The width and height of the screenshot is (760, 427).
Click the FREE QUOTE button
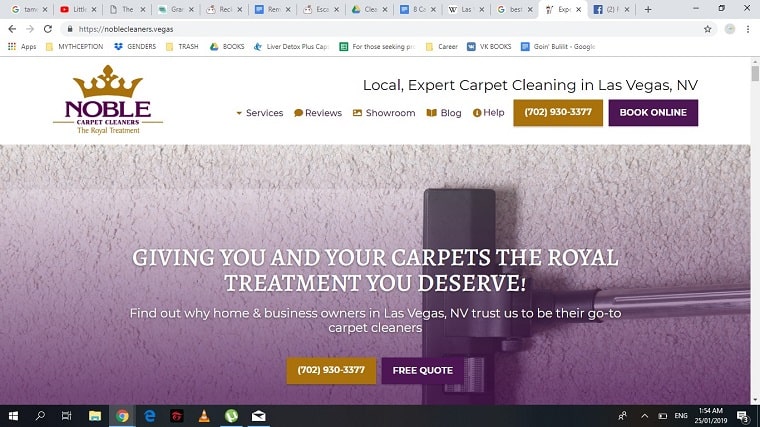point(423,370)
